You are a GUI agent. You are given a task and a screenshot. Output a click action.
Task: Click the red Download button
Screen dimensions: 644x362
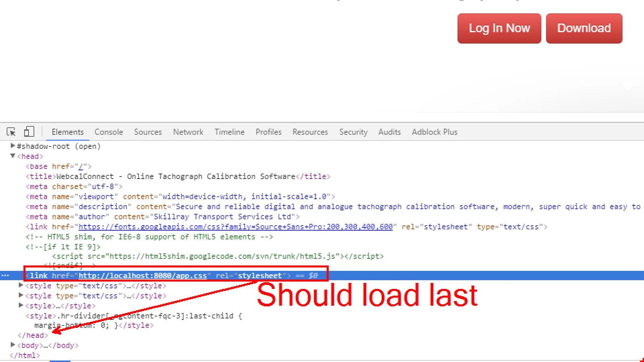click(x=584, y=28)
